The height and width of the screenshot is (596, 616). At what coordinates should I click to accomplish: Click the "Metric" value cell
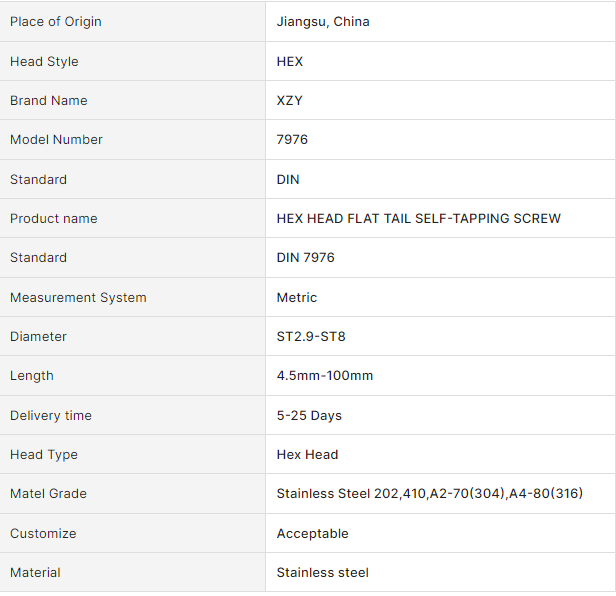[297, 298]
